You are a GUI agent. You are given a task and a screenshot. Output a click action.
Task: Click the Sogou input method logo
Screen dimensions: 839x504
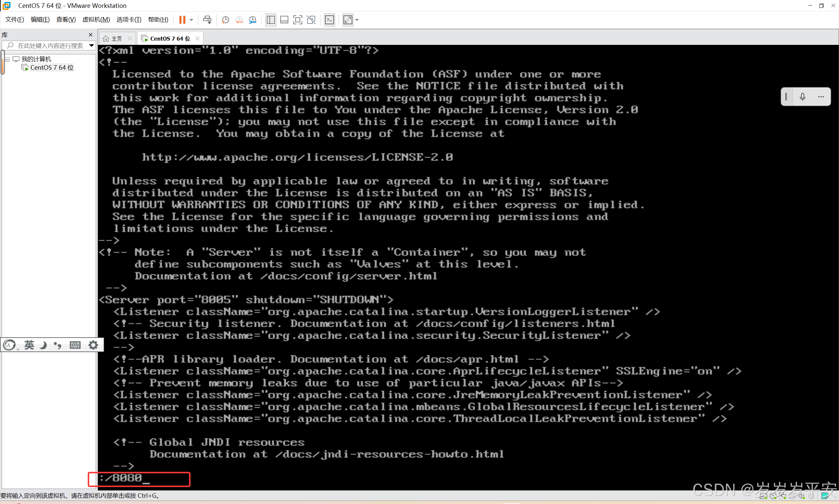[10, 345]
